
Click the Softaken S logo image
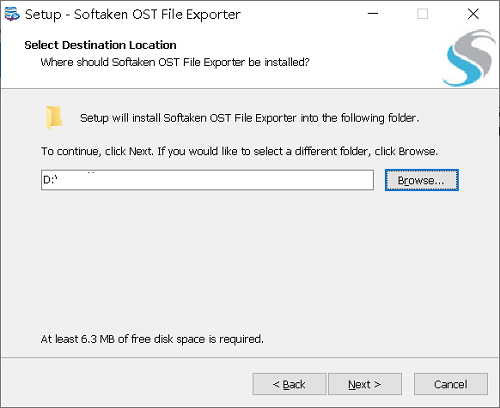coord(469,58)
